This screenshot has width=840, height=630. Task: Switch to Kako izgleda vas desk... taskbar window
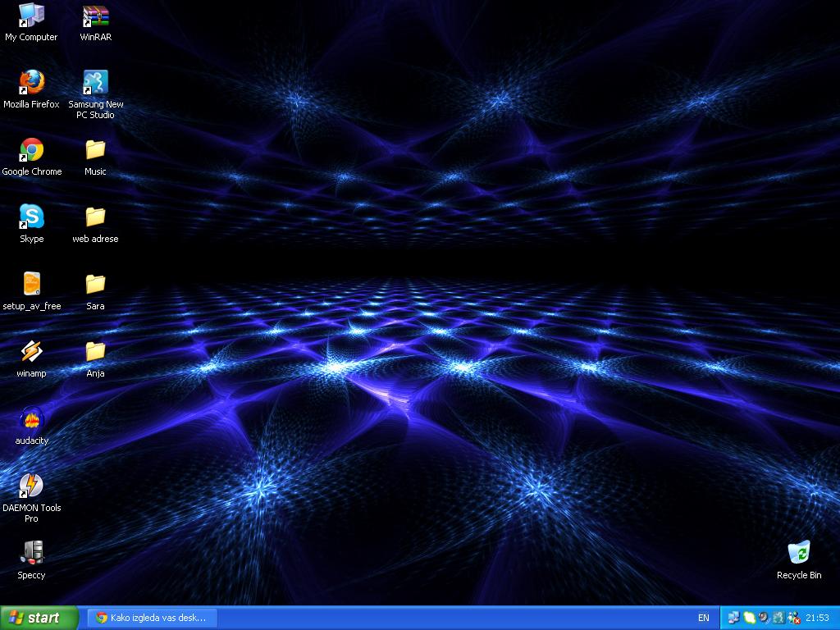(152, 619)
